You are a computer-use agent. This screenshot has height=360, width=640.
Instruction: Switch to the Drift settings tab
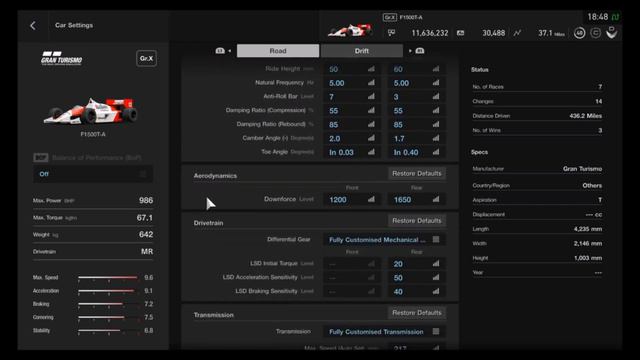[362, 51]
